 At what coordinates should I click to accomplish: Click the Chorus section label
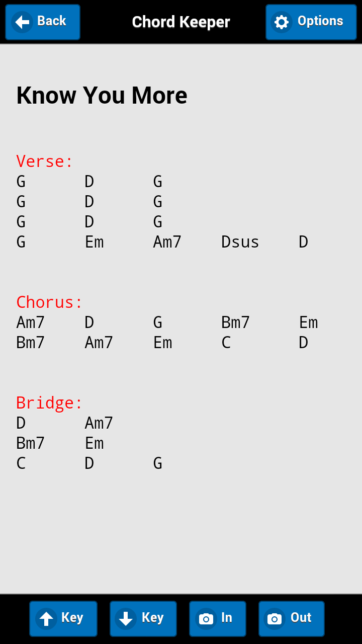click(x=49, y=302)
